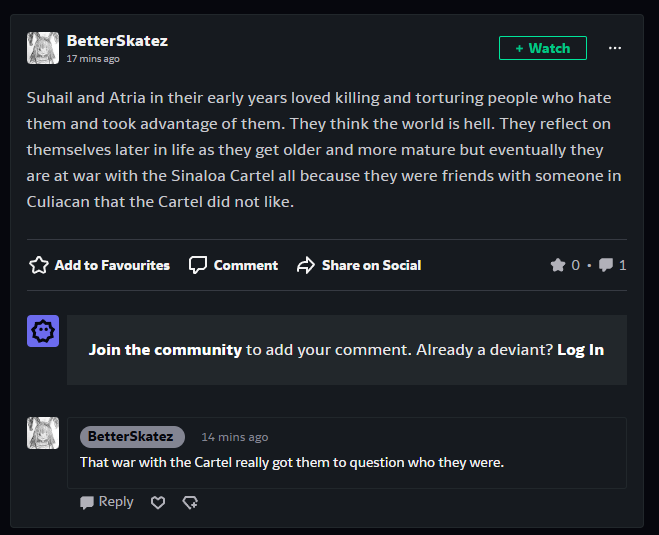Screen dimensions: 659x535
Task: Click the Share on Social arrow icon
Action: pyautogui.click(x=306, y=265)
